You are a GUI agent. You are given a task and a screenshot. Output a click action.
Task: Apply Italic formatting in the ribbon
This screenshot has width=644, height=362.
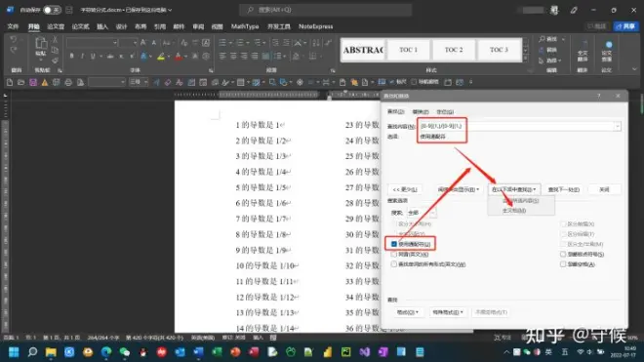82,57
